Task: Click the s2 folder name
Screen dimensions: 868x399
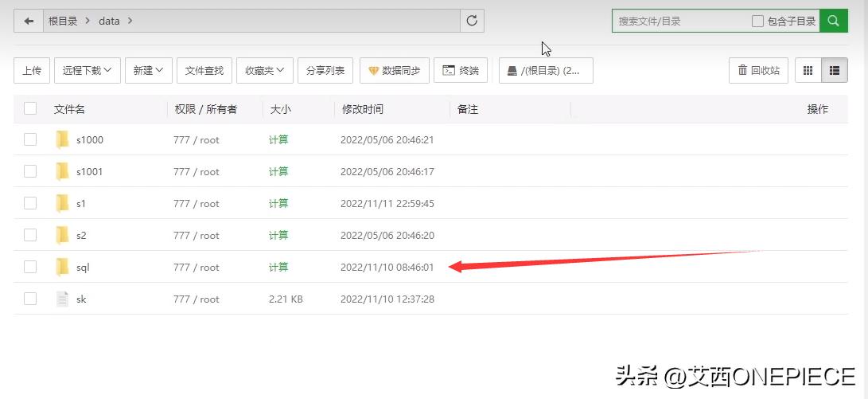Action: pyautogui.click(x=81, y=235)
